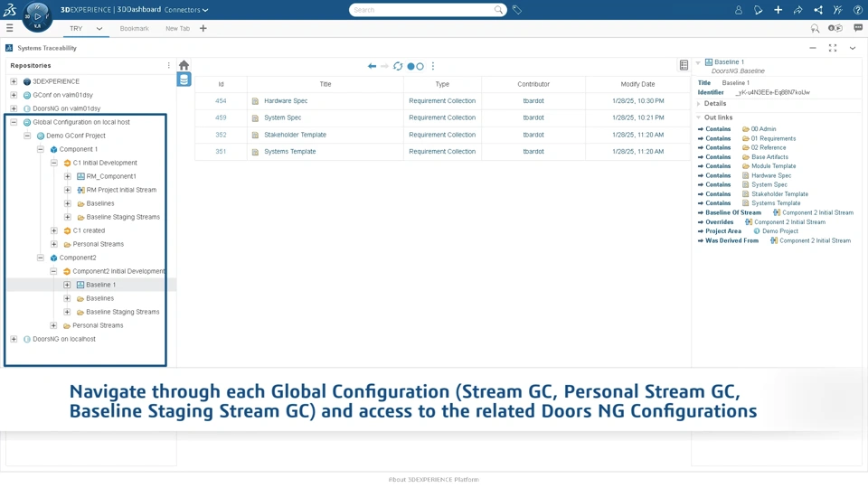The image size is (868, 488).
Task: Sort by the Title column header
Action: click(325, 84)
